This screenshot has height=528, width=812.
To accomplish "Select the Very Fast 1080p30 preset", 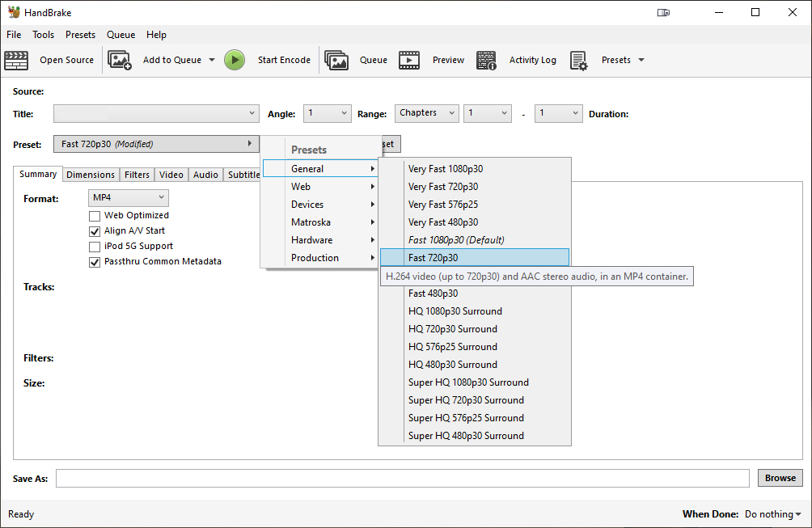I will coord(475,169).
